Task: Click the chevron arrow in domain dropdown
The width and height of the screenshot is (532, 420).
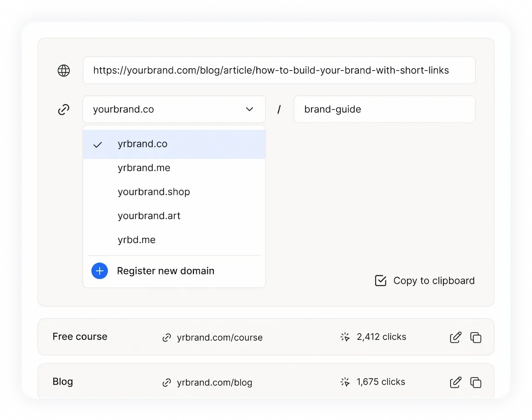Action: (x=250, y=109)
